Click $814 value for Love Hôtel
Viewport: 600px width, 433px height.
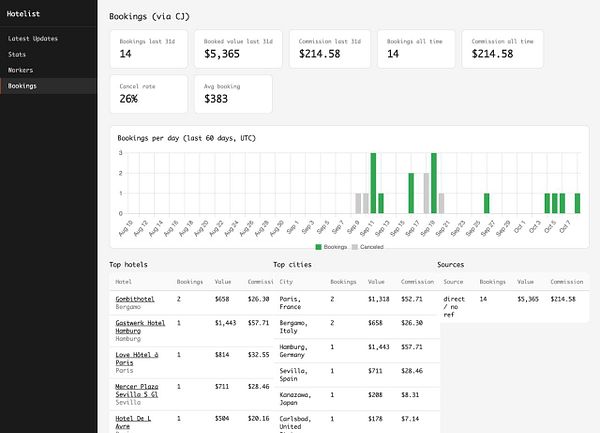[x=222, y=355]
